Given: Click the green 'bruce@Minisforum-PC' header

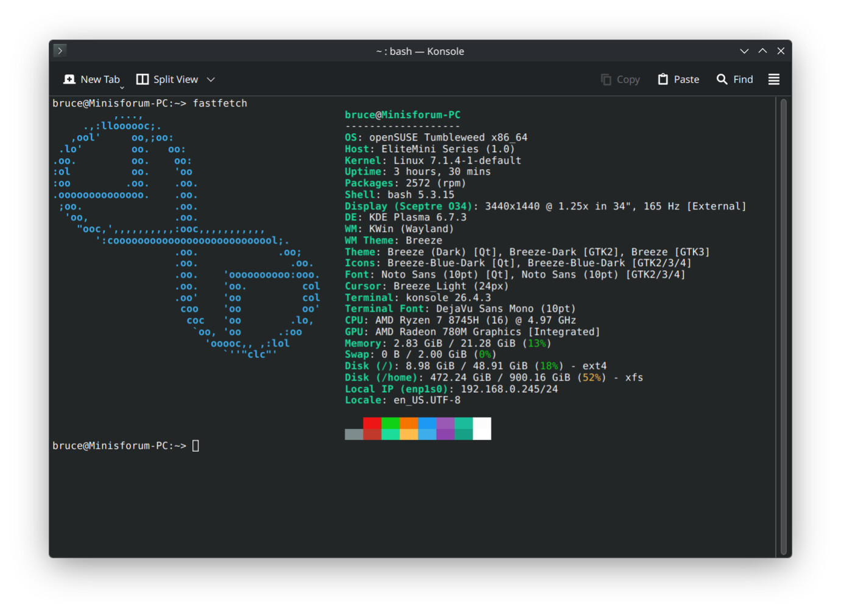Looking at the screenshot, I should coord(403,115).
